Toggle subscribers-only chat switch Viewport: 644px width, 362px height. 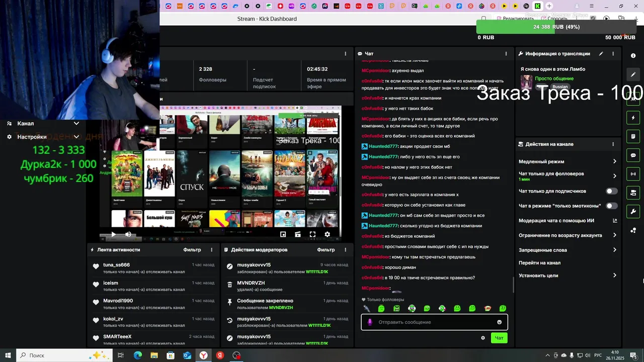[612, 191]
